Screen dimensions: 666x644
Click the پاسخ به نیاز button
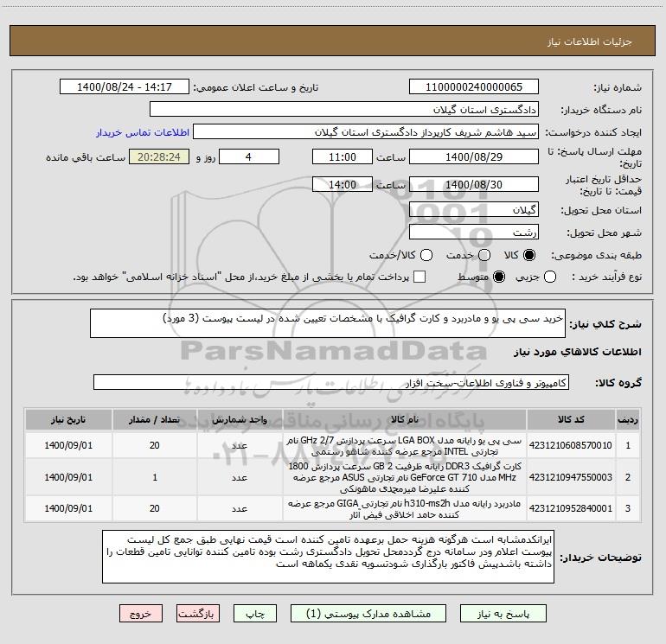click(503, 614)
